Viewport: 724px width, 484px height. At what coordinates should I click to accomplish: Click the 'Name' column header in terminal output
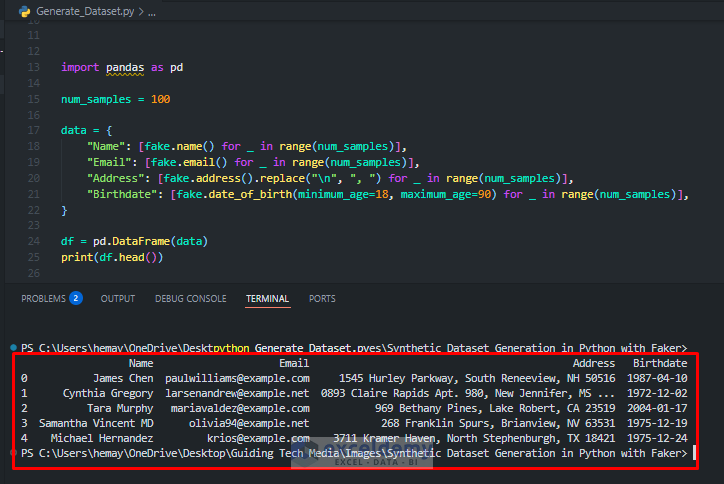[x=141, y=363]
